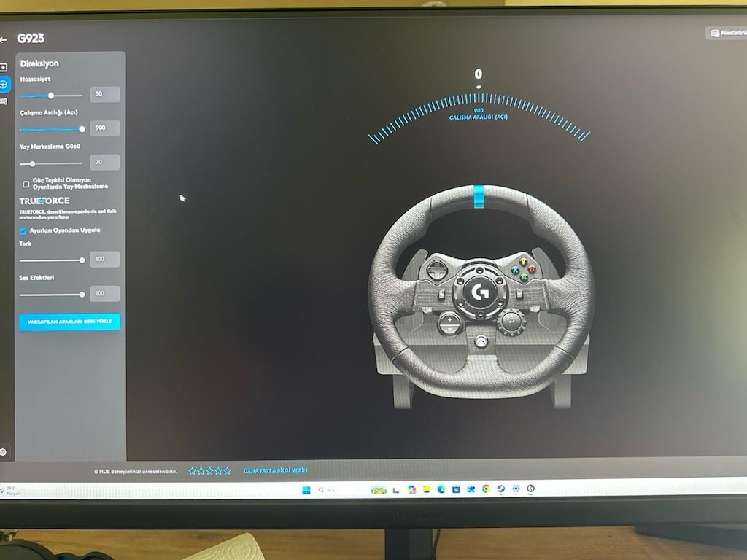The image size is (747, 560).
Task: Open Google Chrome from the taskbar
Action: 486,489
